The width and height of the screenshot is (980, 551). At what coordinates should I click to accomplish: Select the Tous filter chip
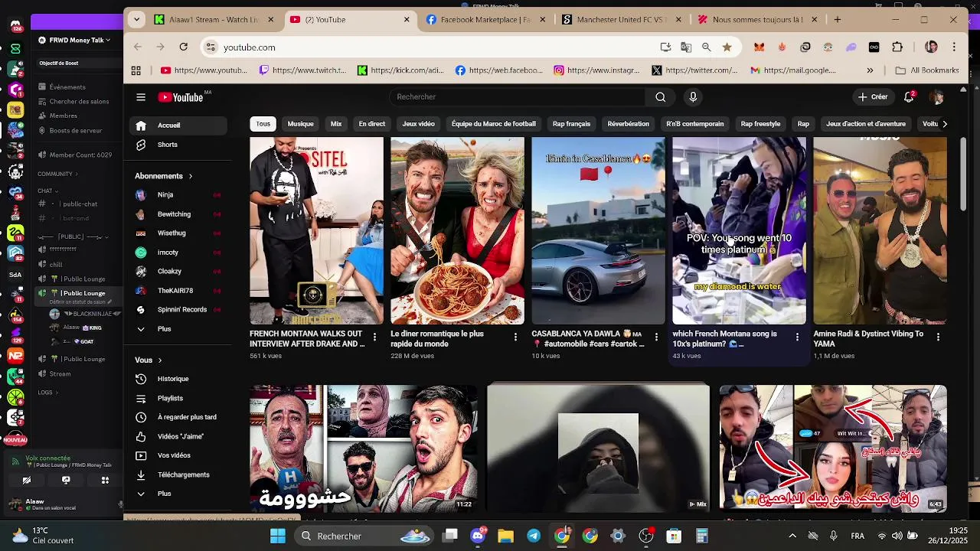click(263, 124)
